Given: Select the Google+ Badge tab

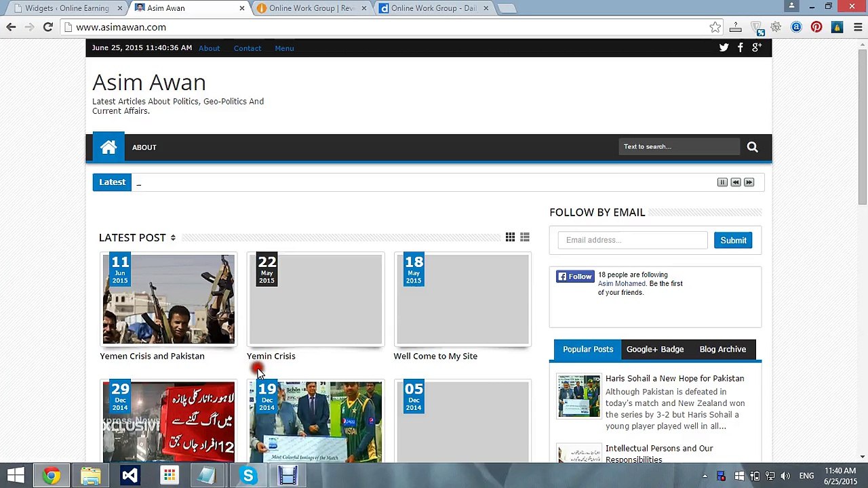Looking at the screenshot, I should (655, 349).
